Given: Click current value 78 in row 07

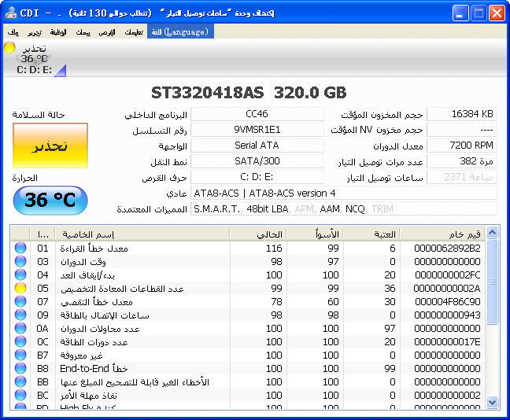Looking at the screenshot, I should (x=276, y=302).
